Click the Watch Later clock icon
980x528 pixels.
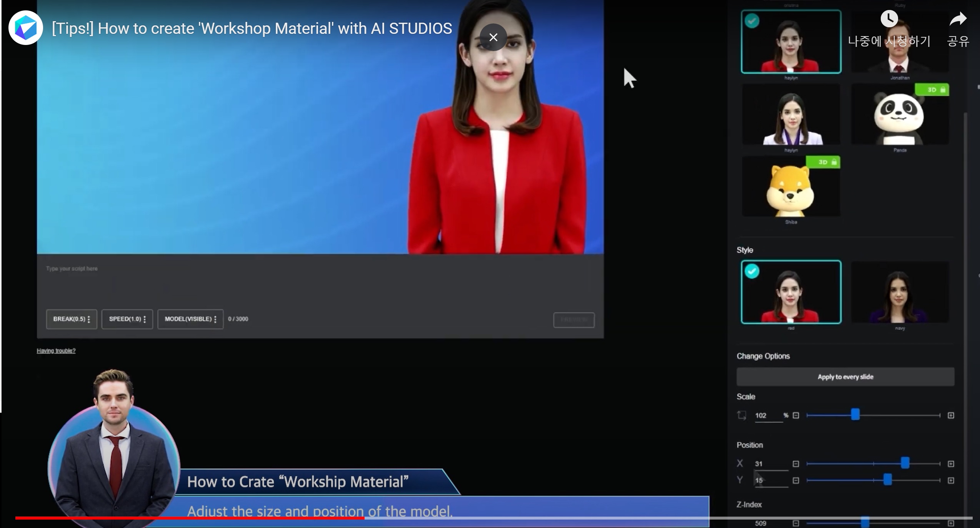tap(889, 19)
